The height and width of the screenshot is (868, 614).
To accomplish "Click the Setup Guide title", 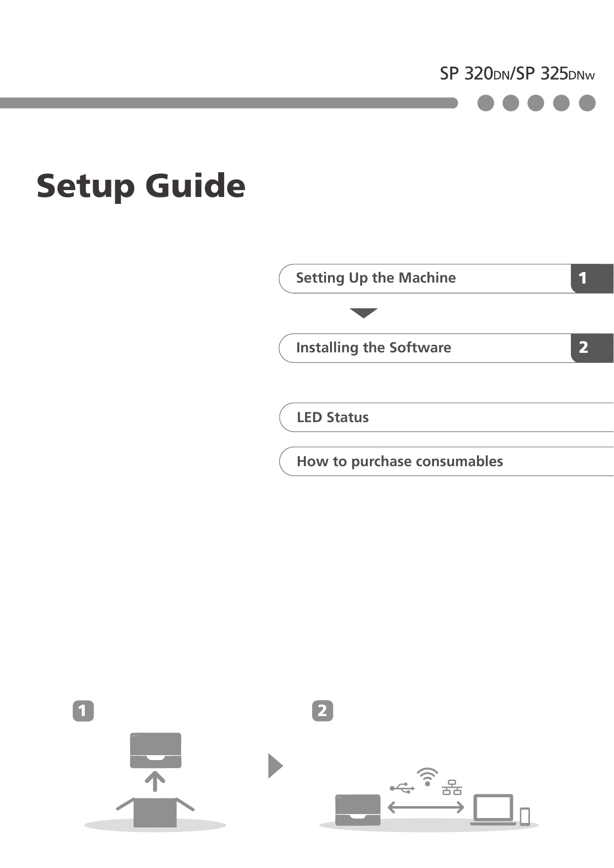I will (x=141, y=186).
